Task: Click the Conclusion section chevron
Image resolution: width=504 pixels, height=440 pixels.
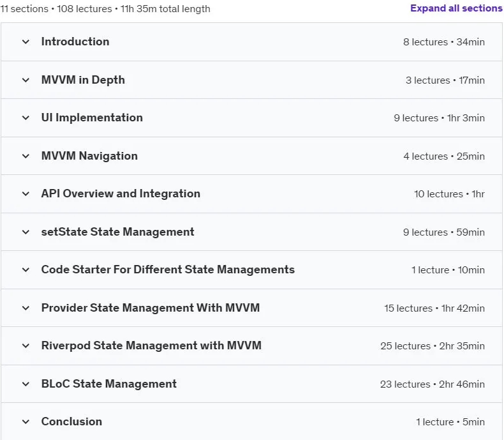Action: pos(26,421)
